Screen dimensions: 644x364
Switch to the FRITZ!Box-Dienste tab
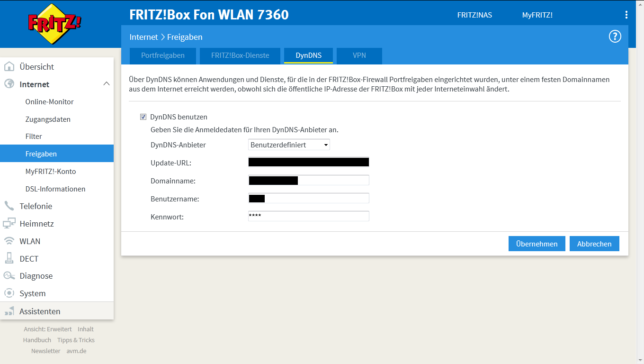pyautogui.click(x=240, y=55)
